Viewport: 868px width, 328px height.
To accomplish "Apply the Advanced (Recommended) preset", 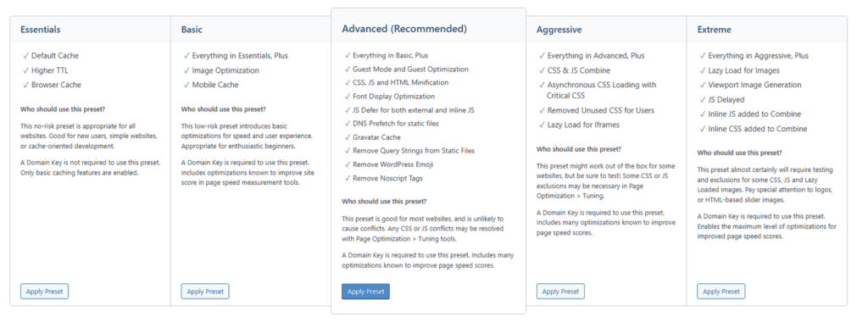I will pyautogui.click(x=365, y=292).
